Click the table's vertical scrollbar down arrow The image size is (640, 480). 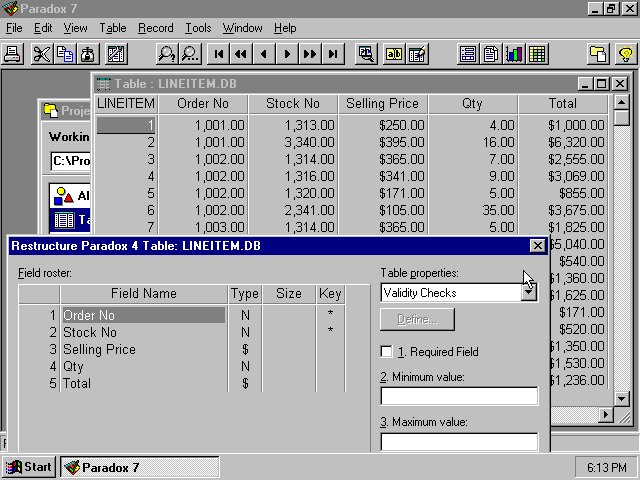620,398
